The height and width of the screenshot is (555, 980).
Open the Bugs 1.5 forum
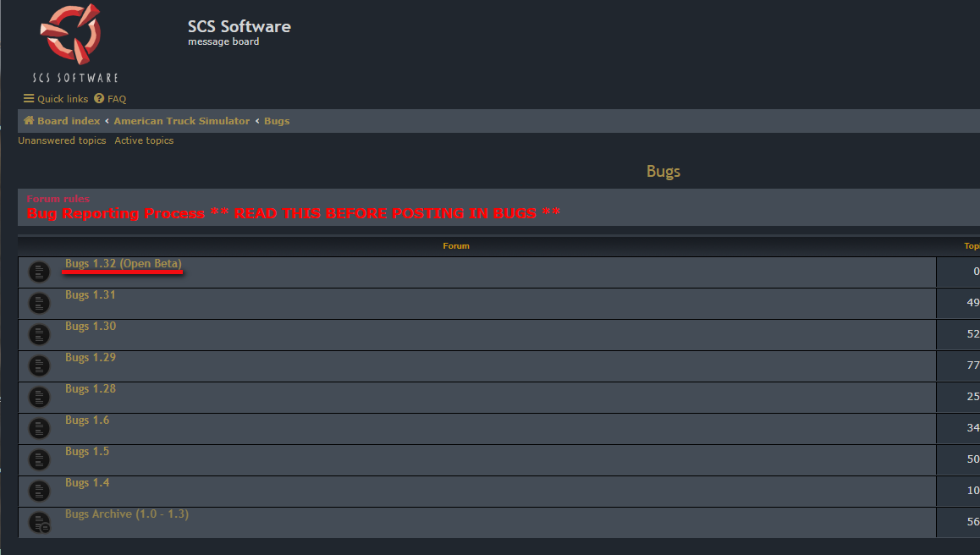point(87,451)
